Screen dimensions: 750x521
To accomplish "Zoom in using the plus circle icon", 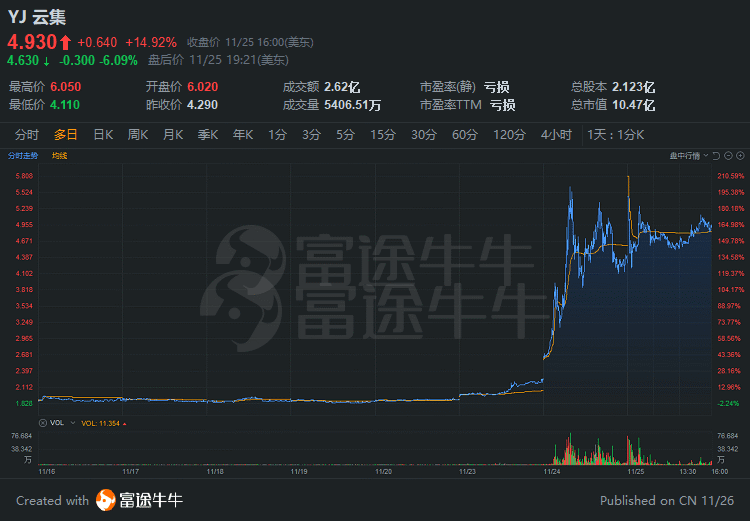I will click(x=740, y=156).
